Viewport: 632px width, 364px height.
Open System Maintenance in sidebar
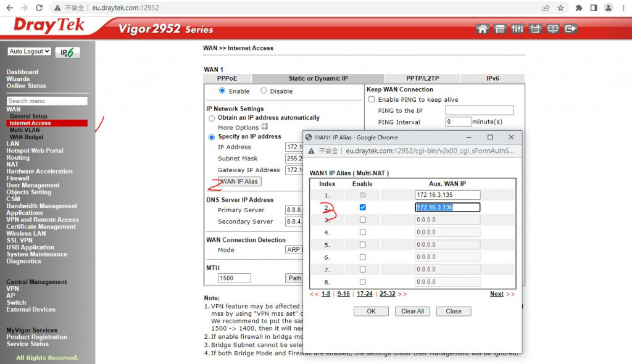tap(36, 254)
